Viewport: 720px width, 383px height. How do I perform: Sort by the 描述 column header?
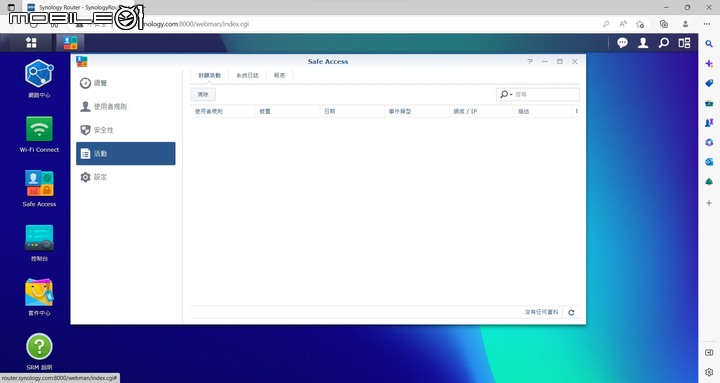click(x=543, y=111)
